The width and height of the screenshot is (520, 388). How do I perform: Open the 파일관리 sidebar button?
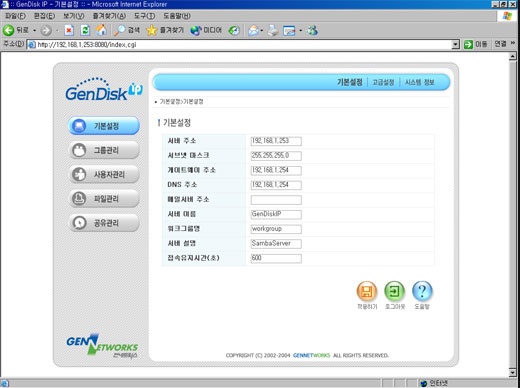pos(104,199)
